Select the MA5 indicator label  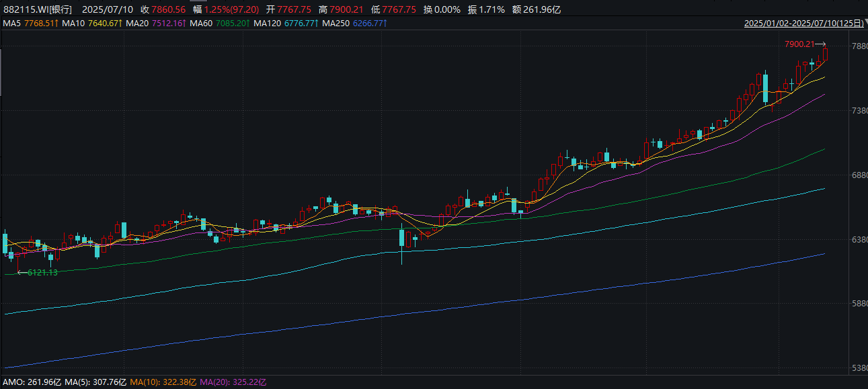pyautogui.click(x=12, y=24)
